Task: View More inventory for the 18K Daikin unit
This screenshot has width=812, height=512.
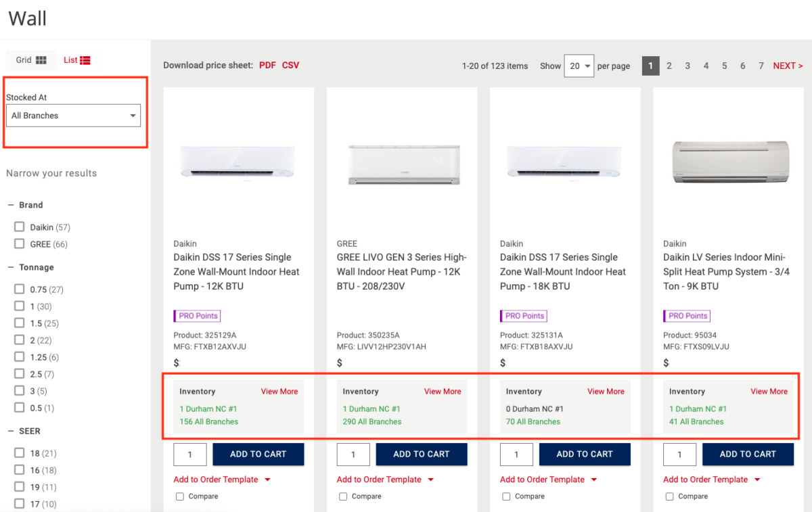Action: tap(606, 391)
